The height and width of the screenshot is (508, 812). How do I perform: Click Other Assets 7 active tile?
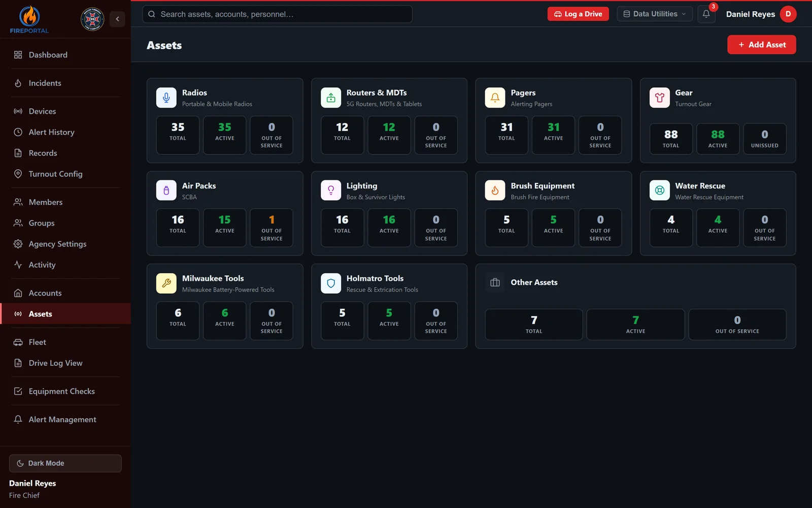[635, 325]
